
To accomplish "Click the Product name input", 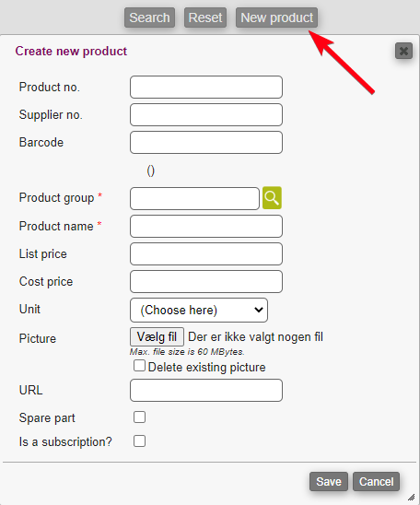I will click(206, 227).
